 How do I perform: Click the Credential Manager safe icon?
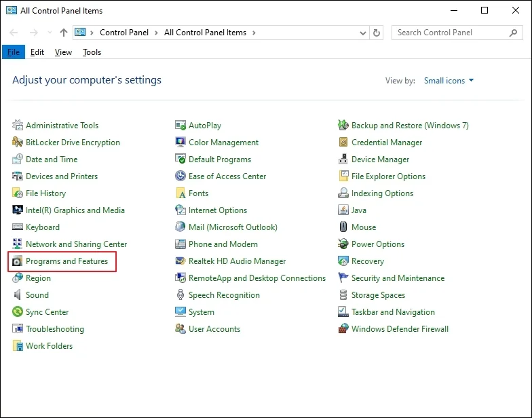click(343, 142)
